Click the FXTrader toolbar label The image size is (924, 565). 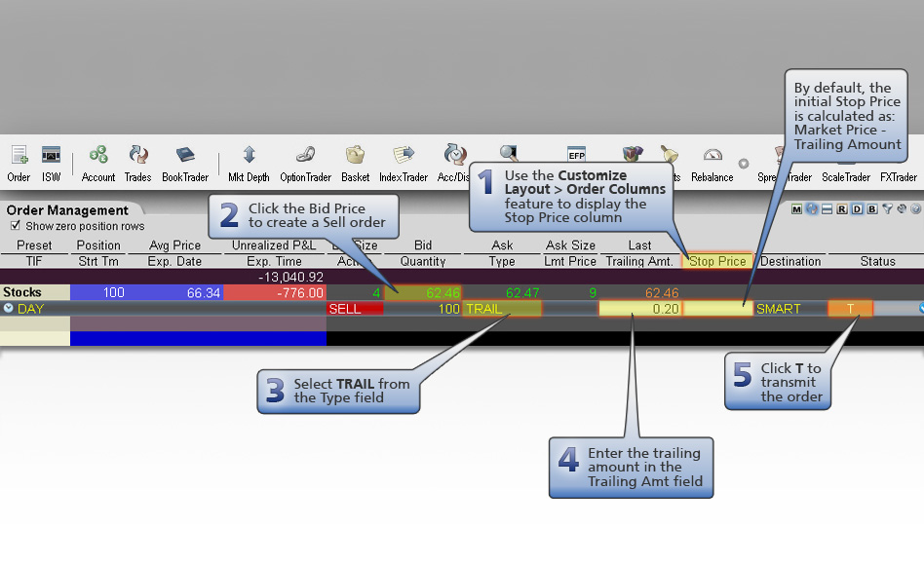coord(898,177)
